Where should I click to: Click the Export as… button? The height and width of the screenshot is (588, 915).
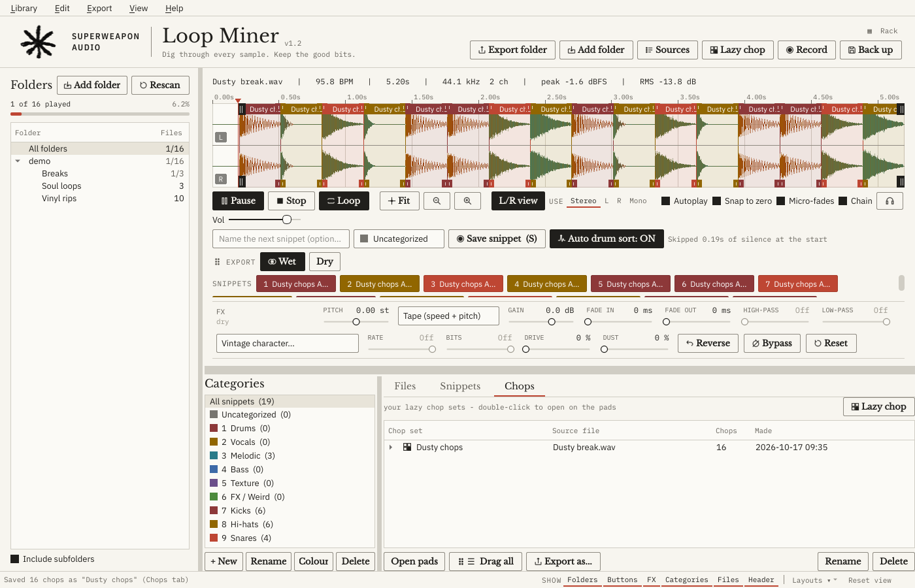[x=563, y=561]
